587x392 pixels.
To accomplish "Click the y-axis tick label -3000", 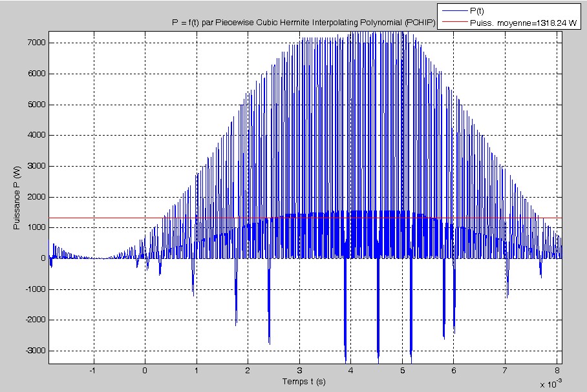I will [36, 351].
